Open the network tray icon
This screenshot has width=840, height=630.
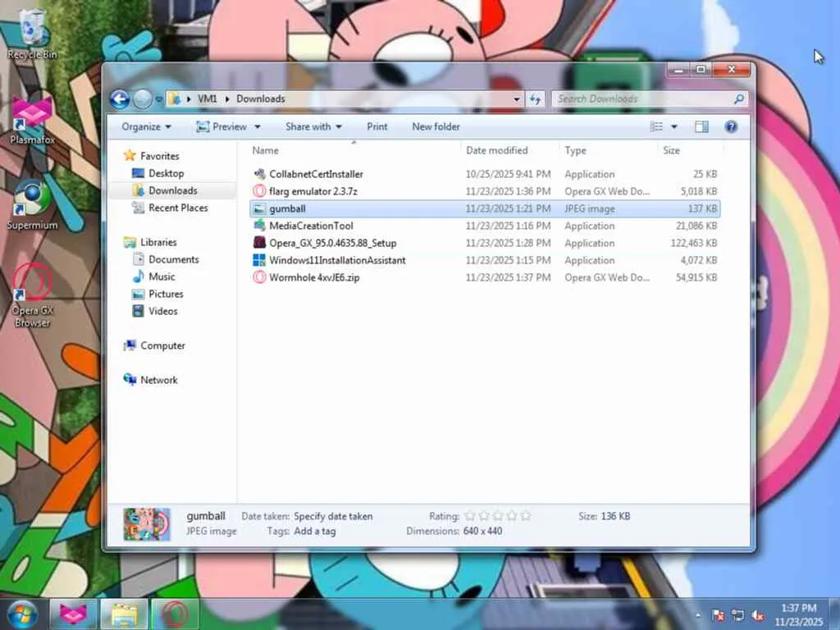(x=738, y=615)
